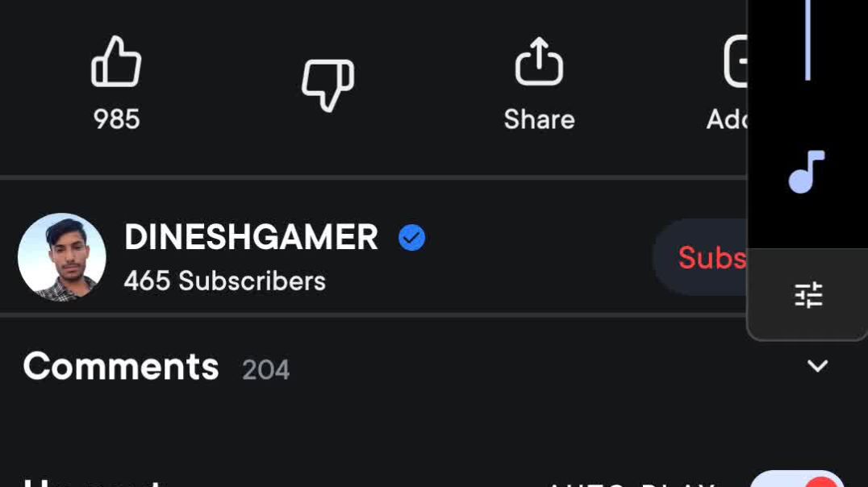Click the share arrow icon
The image size is (868, 487).
click(539, 62)
